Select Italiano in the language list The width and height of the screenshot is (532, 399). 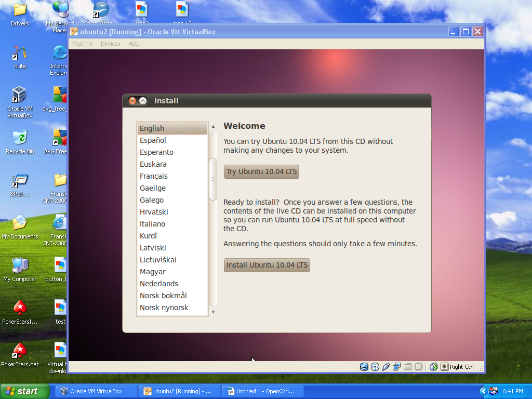[172, 224]
